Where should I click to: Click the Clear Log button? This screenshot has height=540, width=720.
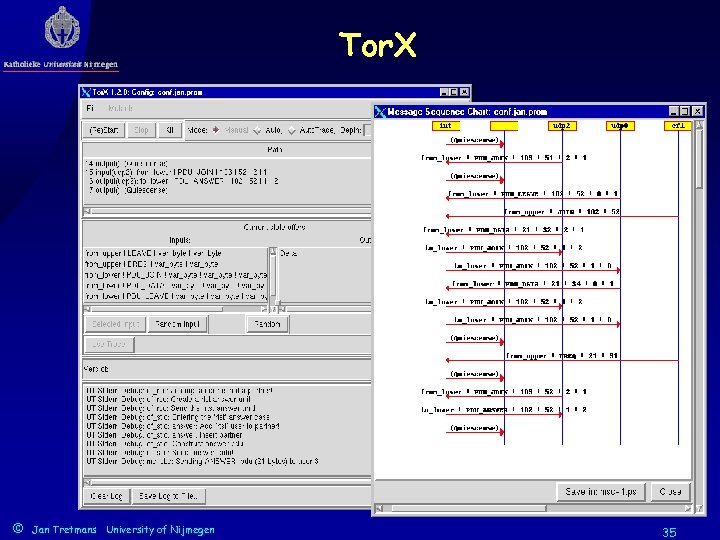[x=107, y=496]
